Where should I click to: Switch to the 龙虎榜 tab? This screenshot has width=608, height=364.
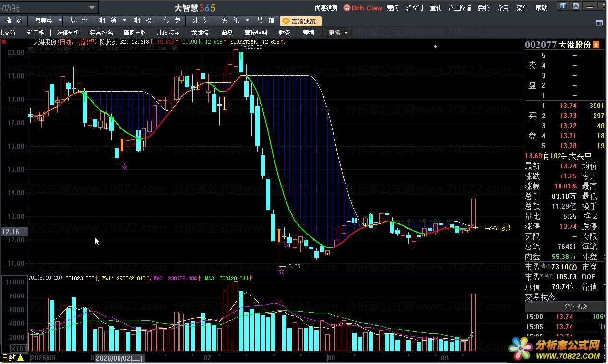[x=200, y=33]
